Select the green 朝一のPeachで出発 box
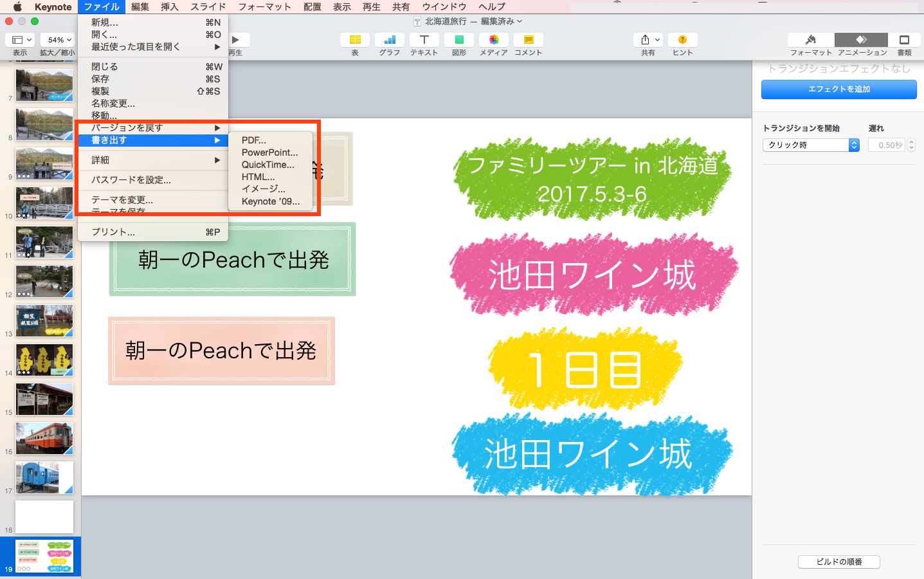924x579 pixels. tap(233, 259)
